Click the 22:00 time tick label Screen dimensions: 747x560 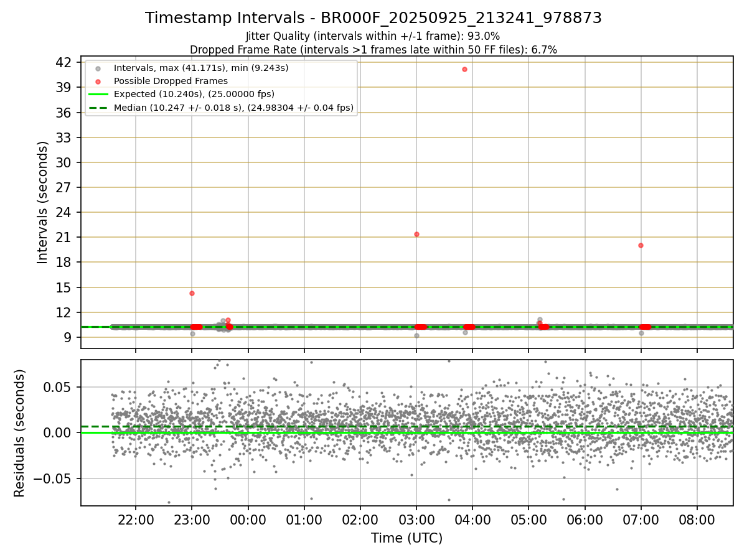point(136,519)
